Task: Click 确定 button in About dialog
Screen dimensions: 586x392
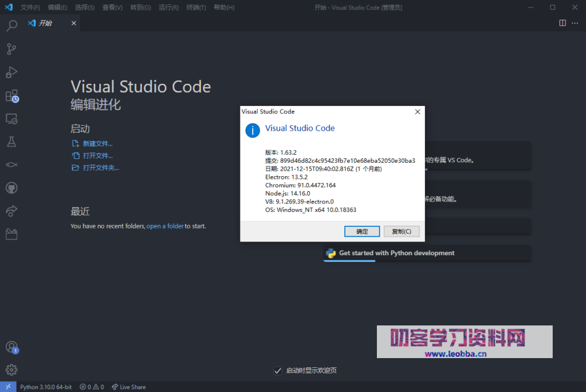Action: click(361, 232)
